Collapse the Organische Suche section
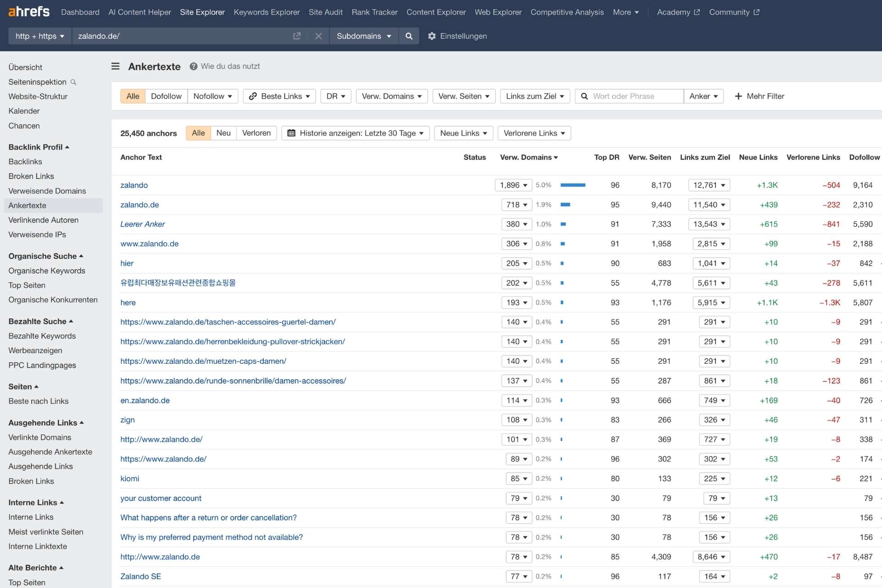This screenshot has width=882, height=588. (x=46, y=256)
